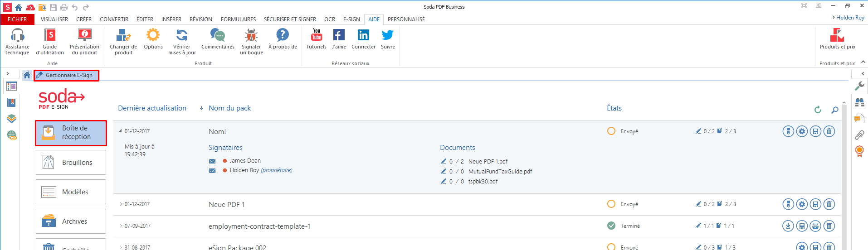Image resolution: width=868 pixels, height=250 pixels.
Task: Download employment-contract-template-1 package
Action: [x=788, y=226]
